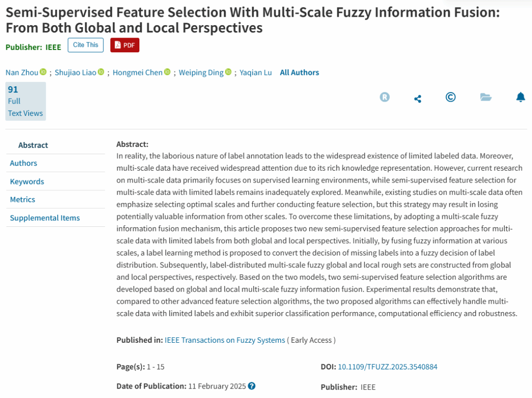Open the copyright permissions icon
This screenshot has width=532, height=398.
[x=450, y=97]
